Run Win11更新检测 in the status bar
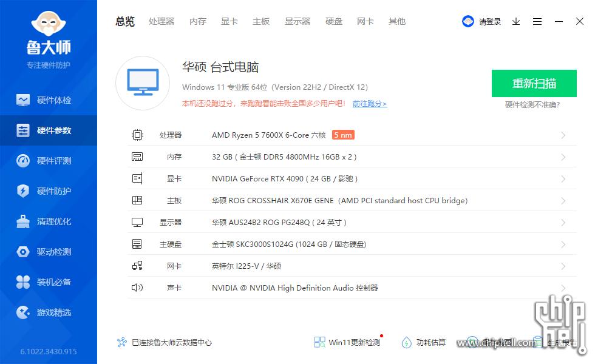Viewport: 595px width, 364px height. (x=347, y=342)
